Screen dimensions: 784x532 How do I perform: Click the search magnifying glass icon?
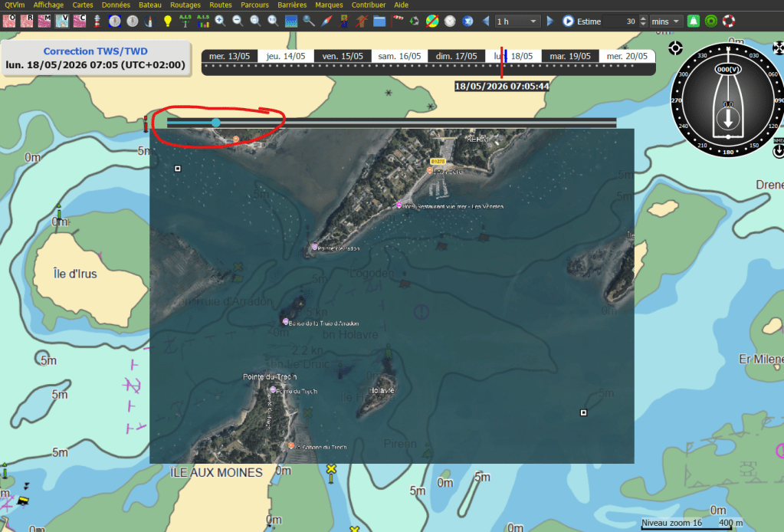pyautogui.click(x=309, y=21)
